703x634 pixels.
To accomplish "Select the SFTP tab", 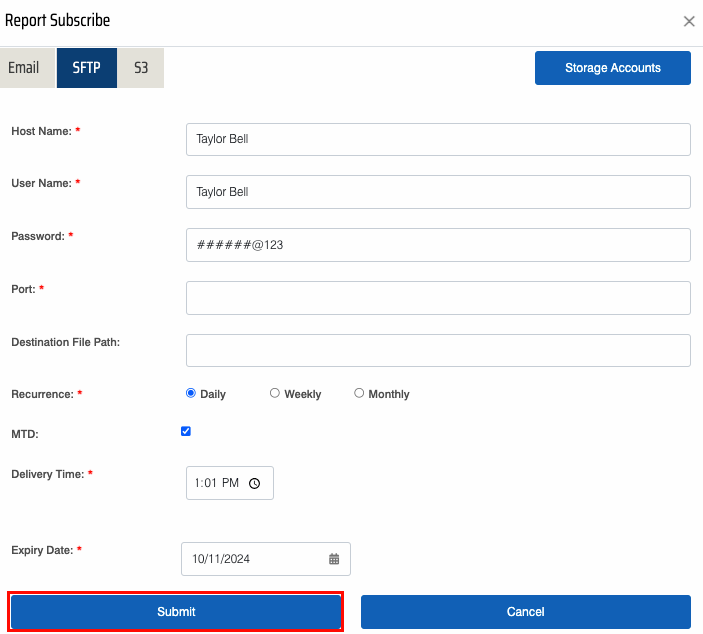I will [87, 68].
